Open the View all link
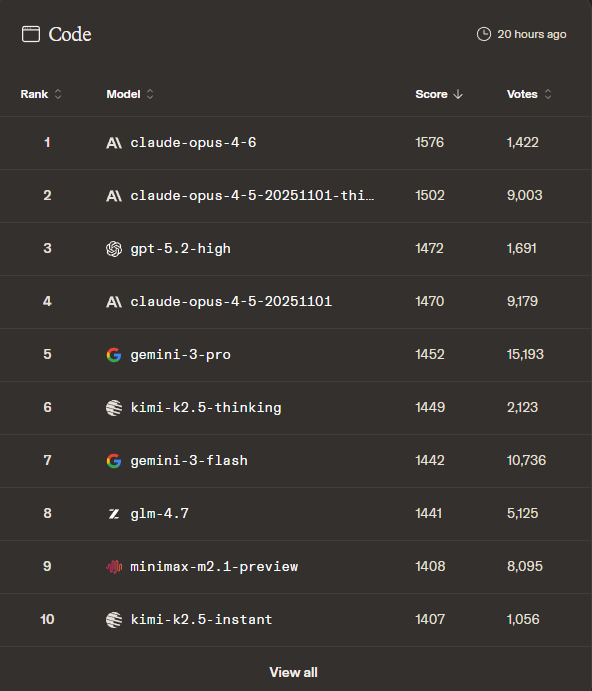The width and height of the screenshot is (592, 691). pos(294,672)
